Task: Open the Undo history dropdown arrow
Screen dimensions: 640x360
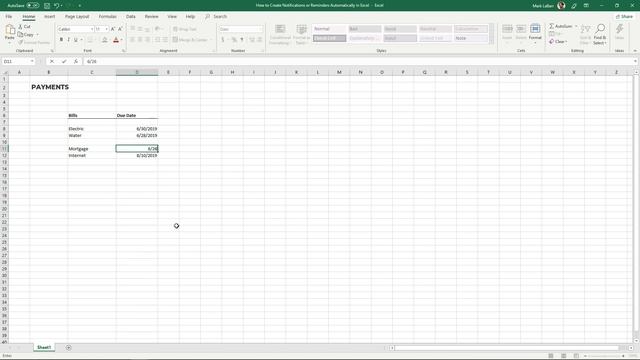Action: click(62, 6)
